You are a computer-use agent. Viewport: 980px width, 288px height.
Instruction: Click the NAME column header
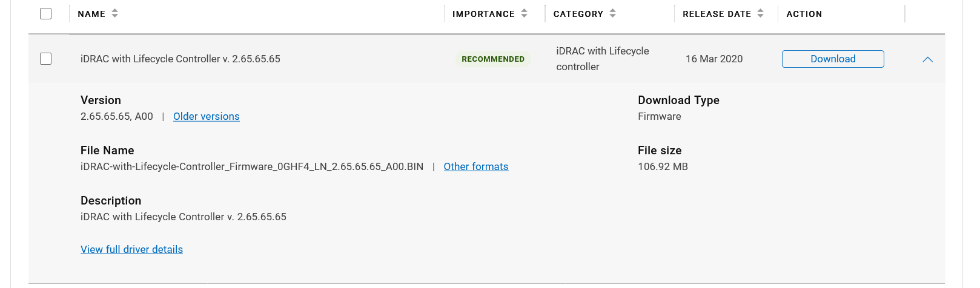91,14
